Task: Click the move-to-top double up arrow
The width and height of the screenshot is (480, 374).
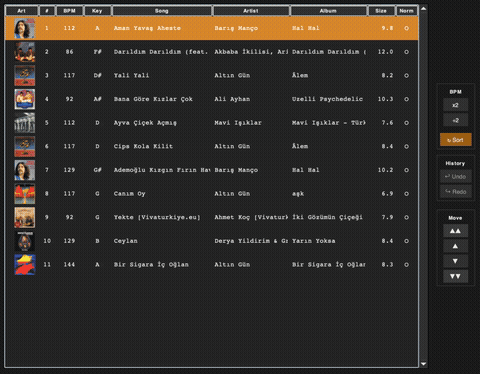Action: [x=455, y=231]
